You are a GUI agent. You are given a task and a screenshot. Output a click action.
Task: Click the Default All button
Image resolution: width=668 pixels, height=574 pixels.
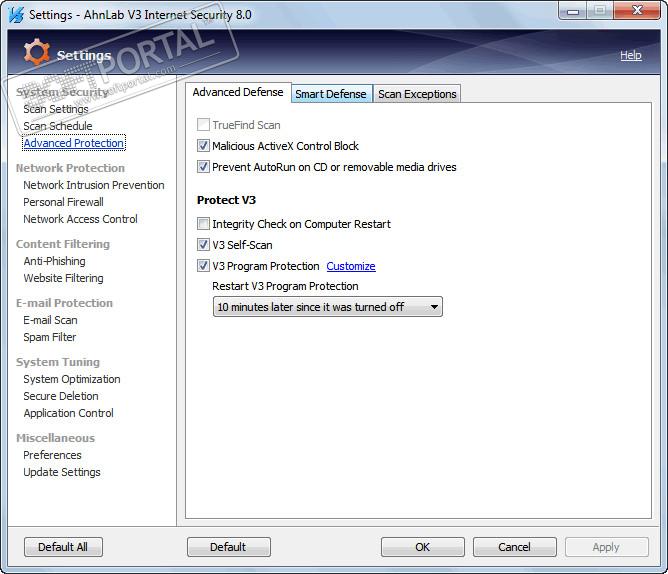(63, 547)
